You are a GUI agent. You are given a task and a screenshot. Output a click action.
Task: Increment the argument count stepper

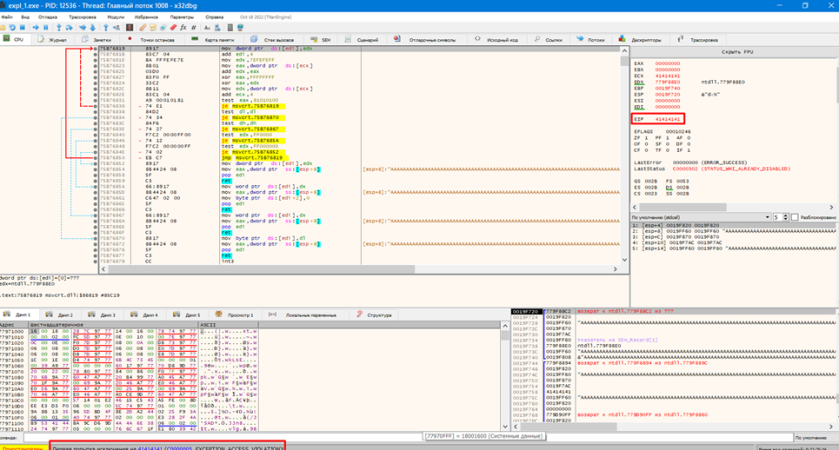[x=786, y=215]
